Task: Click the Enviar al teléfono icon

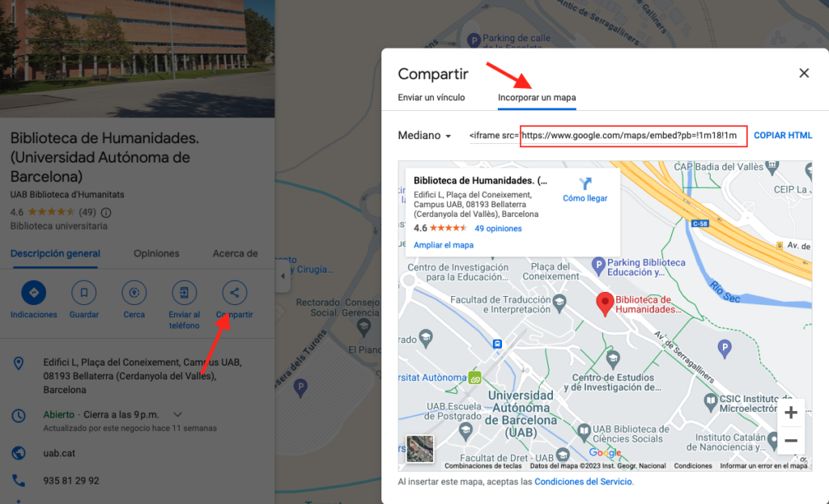Action: (x=185, y=293)
